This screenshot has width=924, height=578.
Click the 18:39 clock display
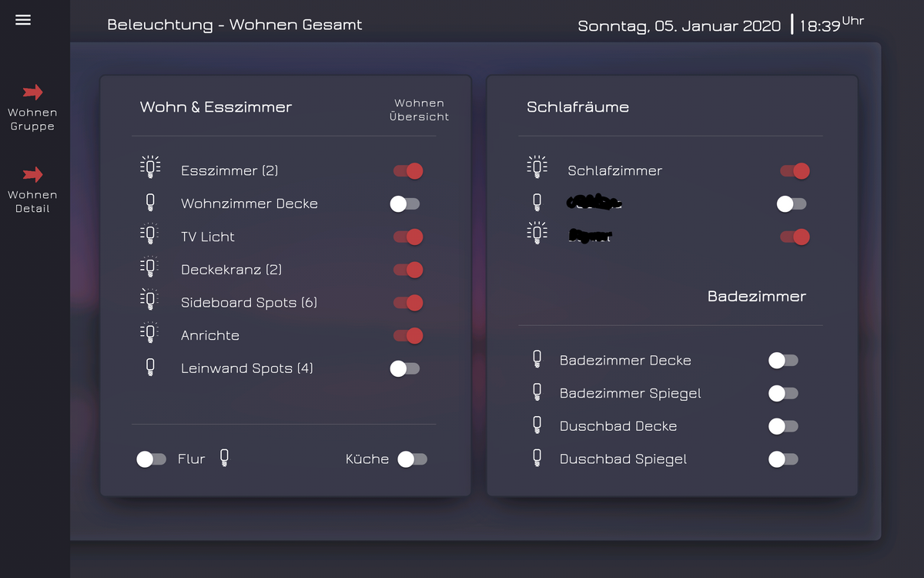[x=832, y=24]
